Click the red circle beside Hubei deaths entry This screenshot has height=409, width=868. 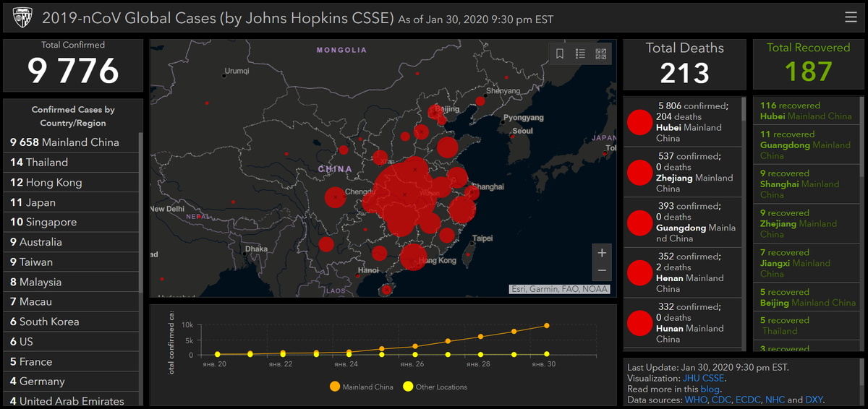[x=639, y=122]
